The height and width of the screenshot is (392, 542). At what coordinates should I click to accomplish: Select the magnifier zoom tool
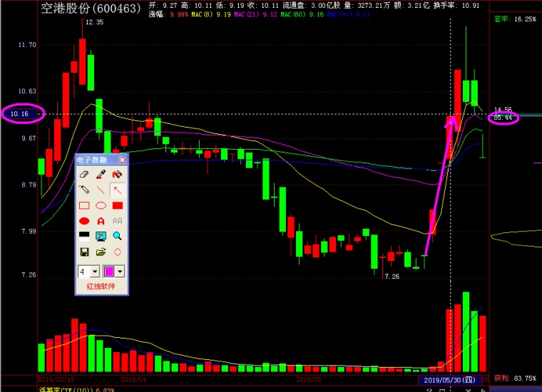(117, 236)
